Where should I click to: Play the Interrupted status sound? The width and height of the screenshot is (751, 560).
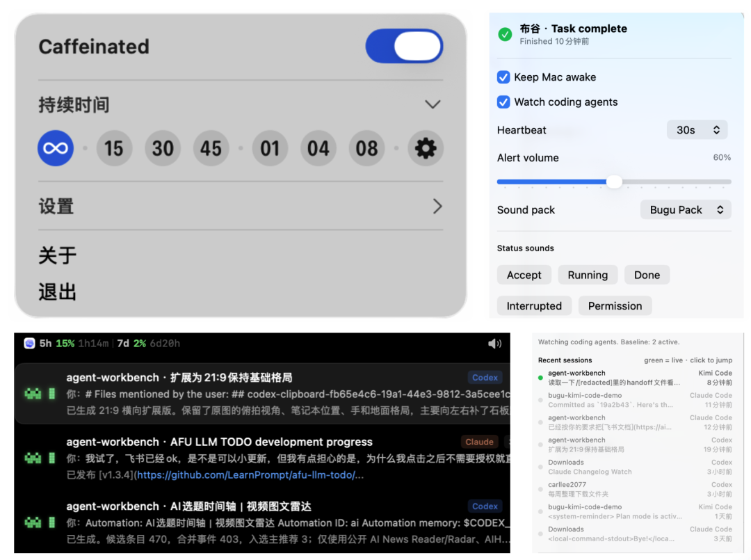[x=534, y=305]
